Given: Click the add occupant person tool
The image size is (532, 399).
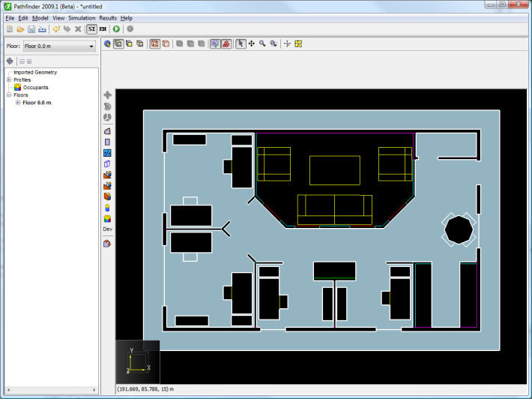Looking at the screenshot, I should coord(107,208).
